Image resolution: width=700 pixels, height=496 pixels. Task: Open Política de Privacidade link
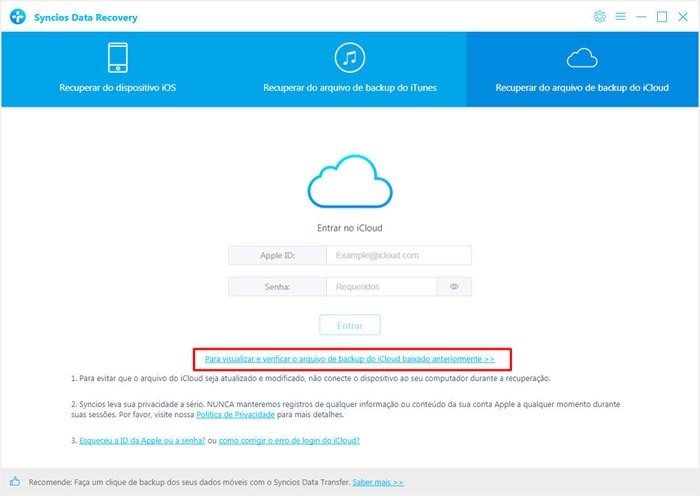(235, 415)
